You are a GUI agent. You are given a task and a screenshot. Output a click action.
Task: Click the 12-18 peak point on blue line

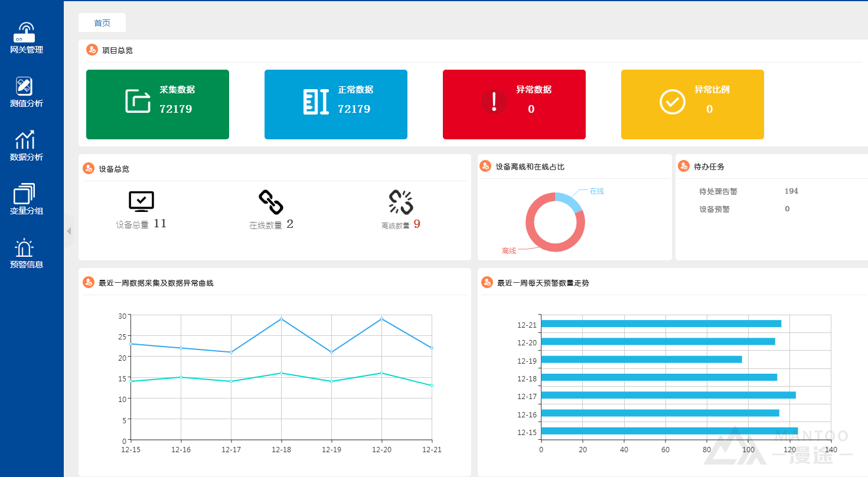pyautogui.click(x=281, y=319)
